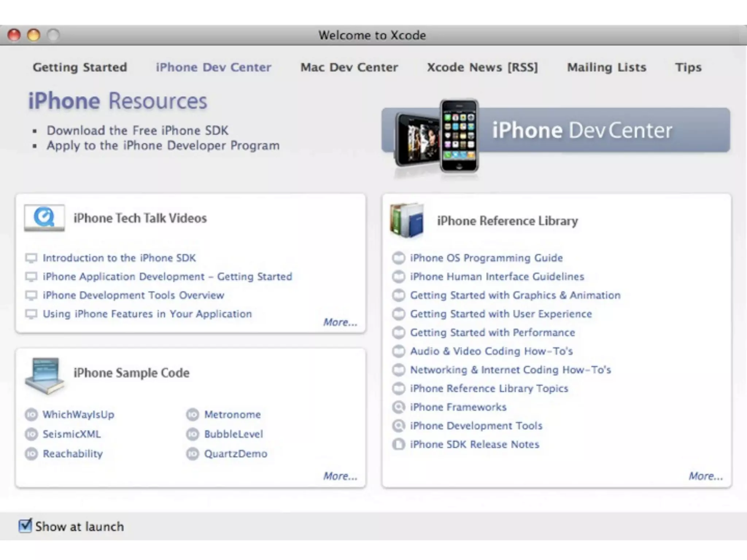Click video icon next to iPhone Development Tools Overview

pyautogui.click(x=31, y=295)
